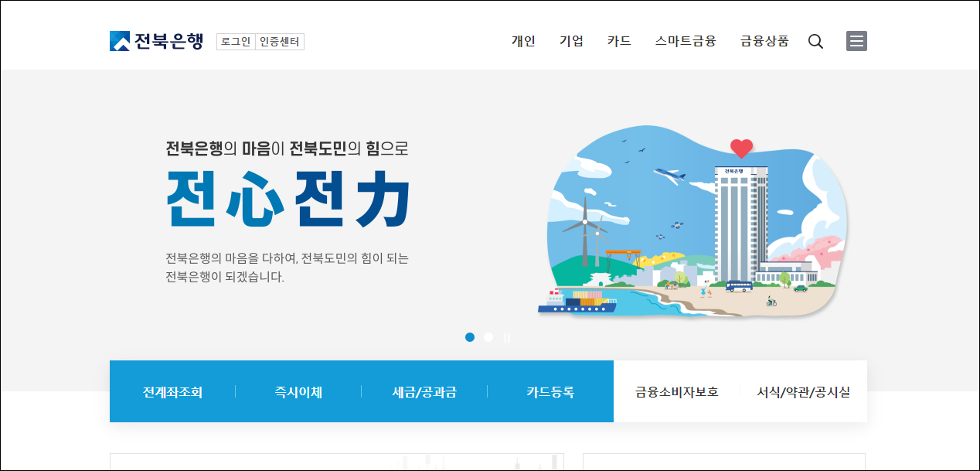The height and width of the screenshot is (471, 980).
Task: Click the Jeonbuk city illustration banner image
Action: click(x=693, y=223)
